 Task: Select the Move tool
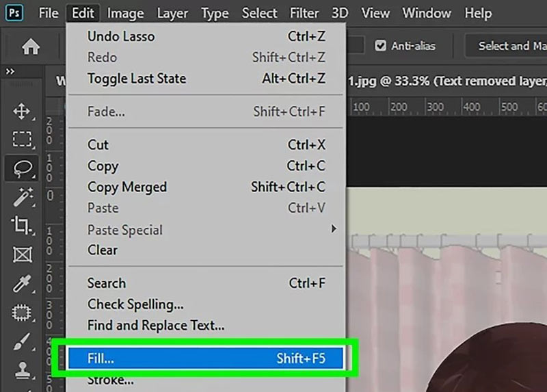click(x=22, y=111)
